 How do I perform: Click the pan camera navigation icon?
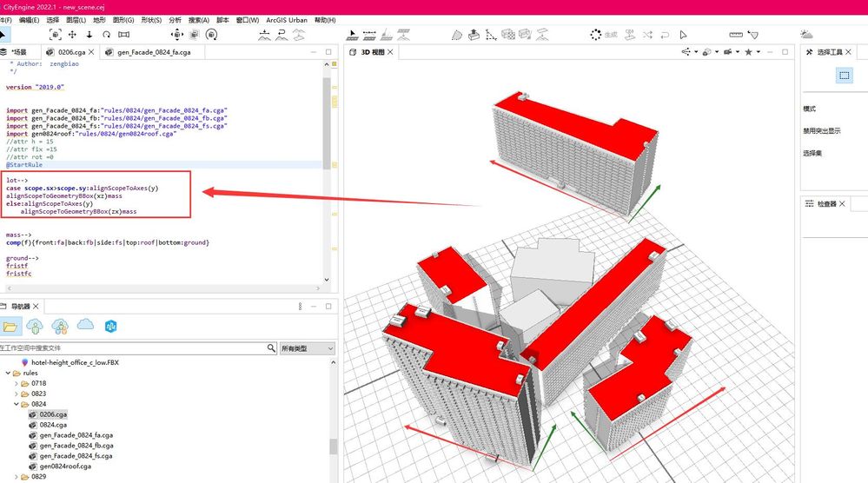[x=177, y=34]
